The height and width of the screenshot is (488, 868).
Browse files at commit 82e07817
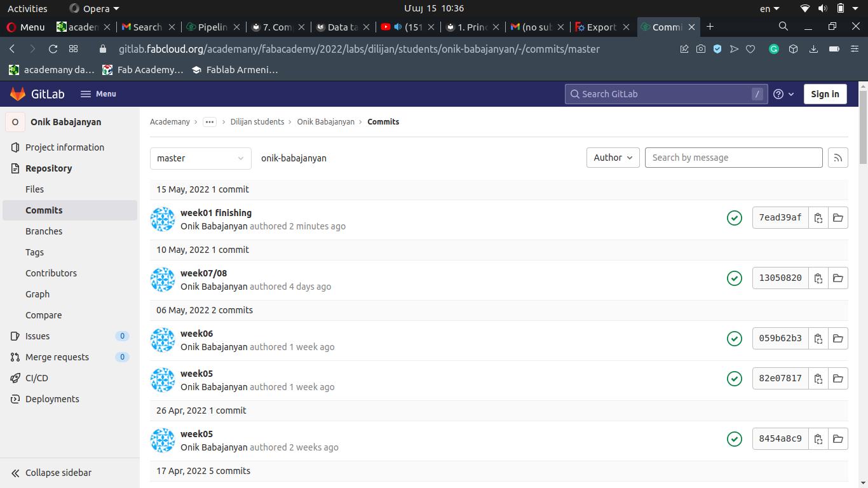(x=838, y=379)
